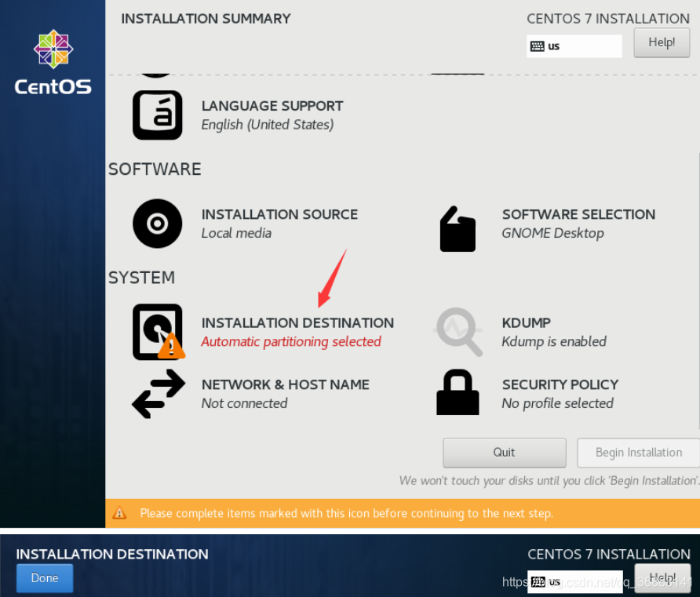Screen dimensions: 700x597
Task: Click the SYSTEM section heading
Action: tap(141, 278)
